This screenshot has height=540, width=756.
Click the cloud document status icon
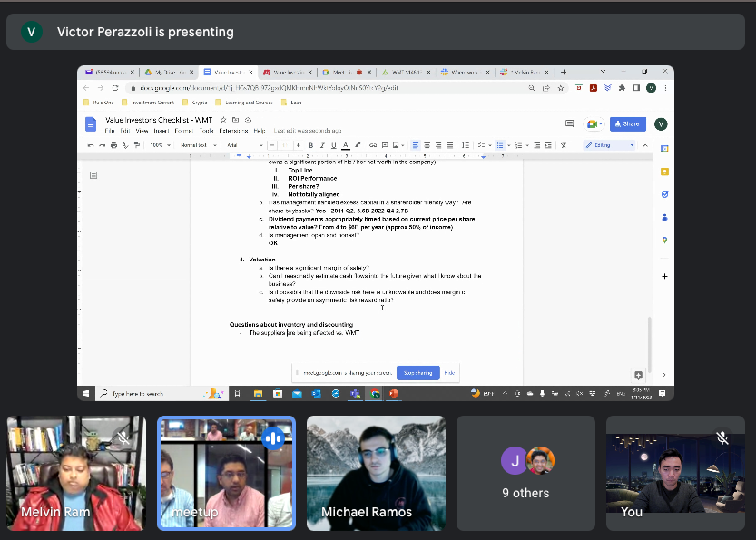[248, 120]
